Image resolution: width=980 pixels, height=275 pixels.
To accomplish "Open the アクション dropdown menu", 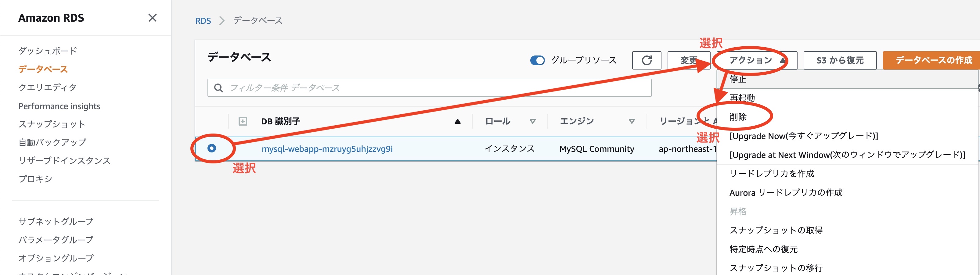I will [x=756, y=60].
